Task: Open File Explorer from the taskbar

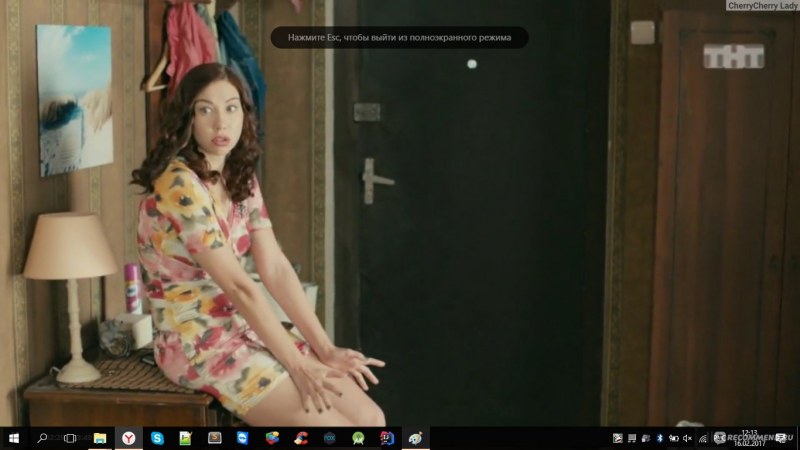Action: click(x=100, y=438)
